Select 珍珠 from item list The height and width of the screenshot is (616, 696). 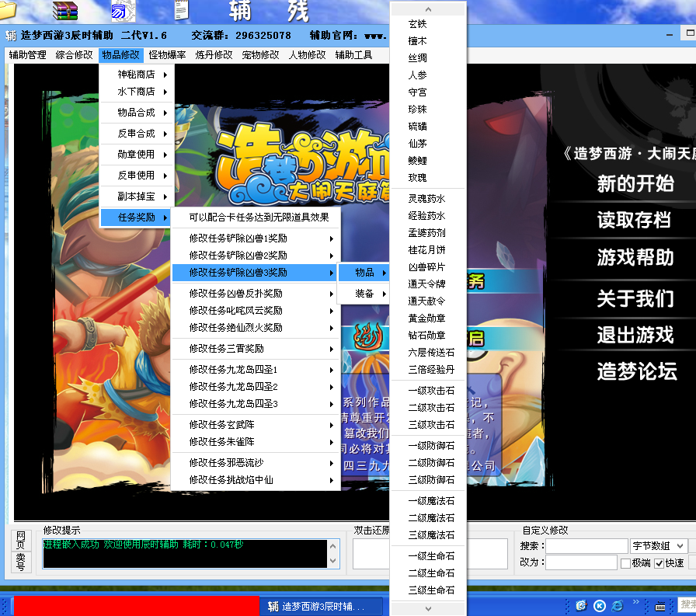428,110
